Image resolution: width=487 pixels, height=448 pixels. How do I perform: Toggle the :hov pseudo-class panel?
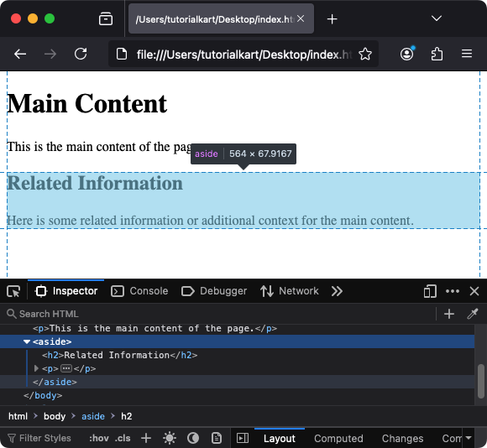99,438
